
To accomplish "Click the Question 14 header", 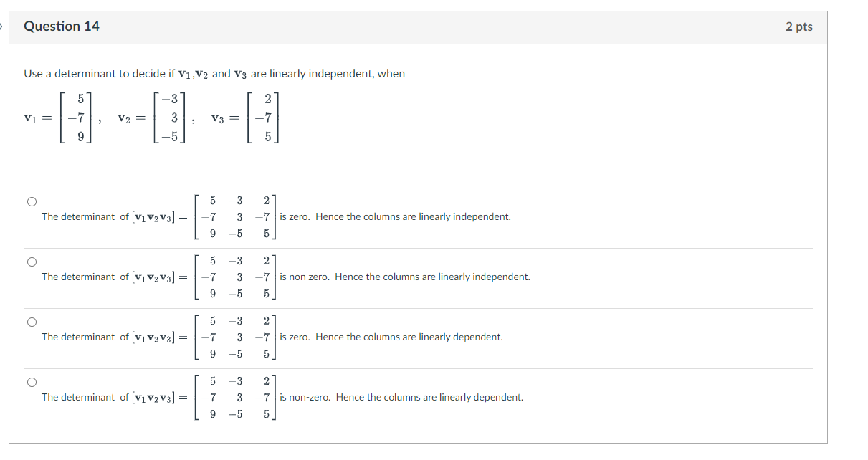I will (x=62, y=26).
